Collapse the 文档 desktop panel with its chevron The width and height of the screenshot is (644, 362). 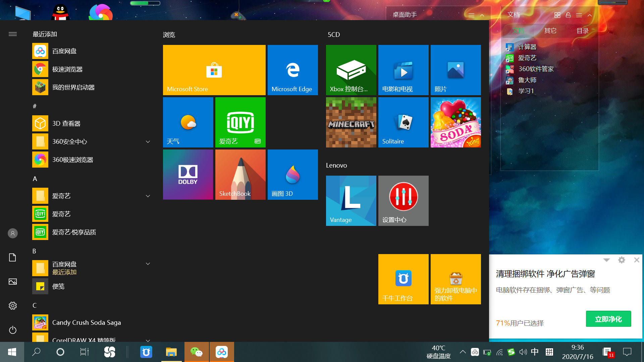coord(590,15)
